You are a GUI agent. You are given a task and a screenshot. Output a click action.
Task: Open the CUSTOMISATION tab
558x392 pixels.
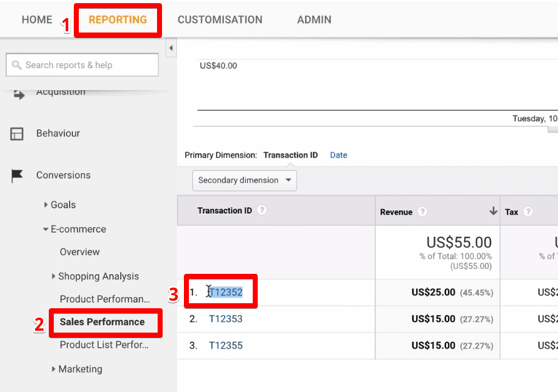pos(220,19)
